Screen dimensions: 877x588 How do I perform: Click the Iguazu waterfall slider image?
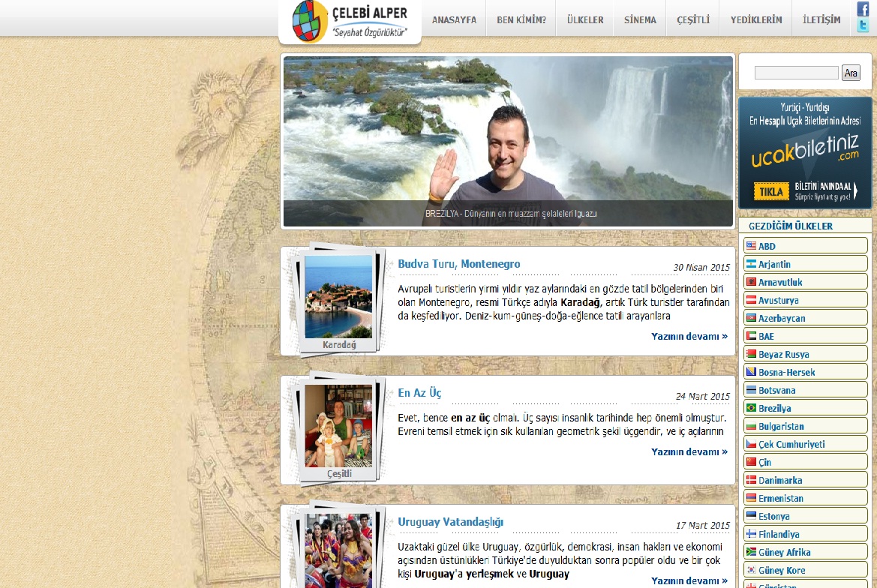508,141
